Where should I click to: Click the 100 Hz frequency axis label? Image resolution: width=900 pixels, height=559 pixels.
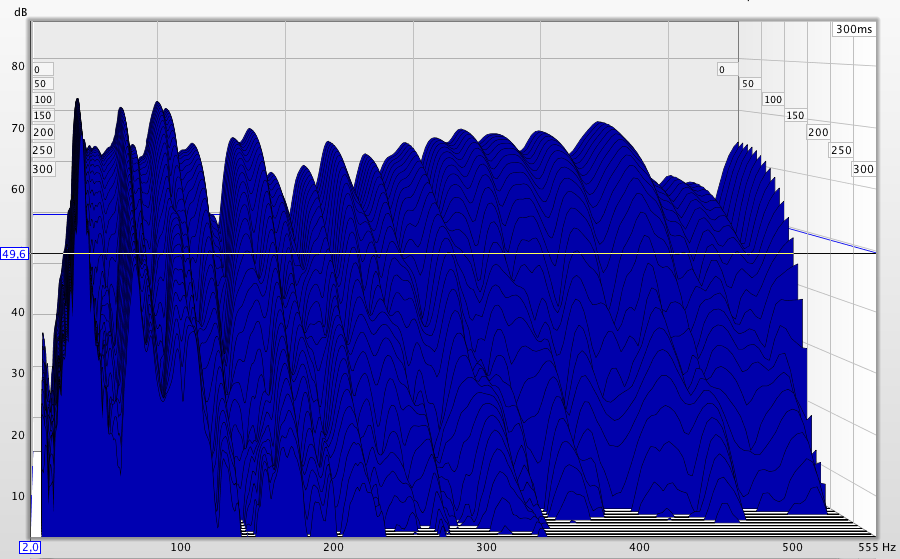click(180, 547)
